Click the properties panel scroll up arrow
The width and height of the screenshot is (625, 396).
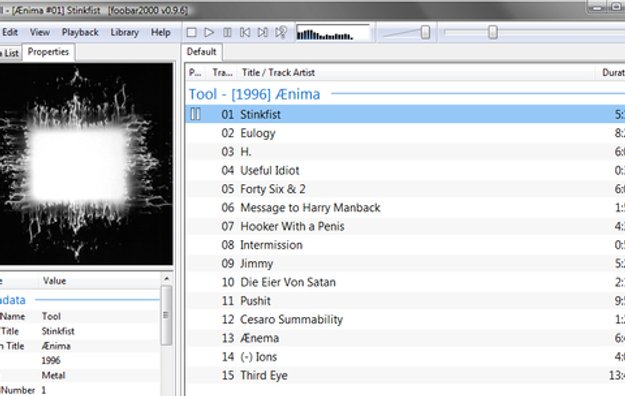[167, 279]
